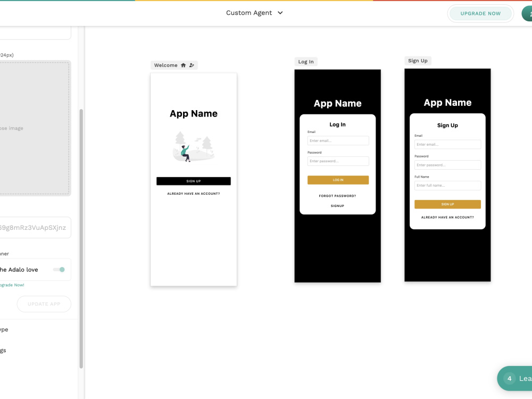Click the Email field on the Log In screen
This screenshot has width=532, height=399.
338,141
